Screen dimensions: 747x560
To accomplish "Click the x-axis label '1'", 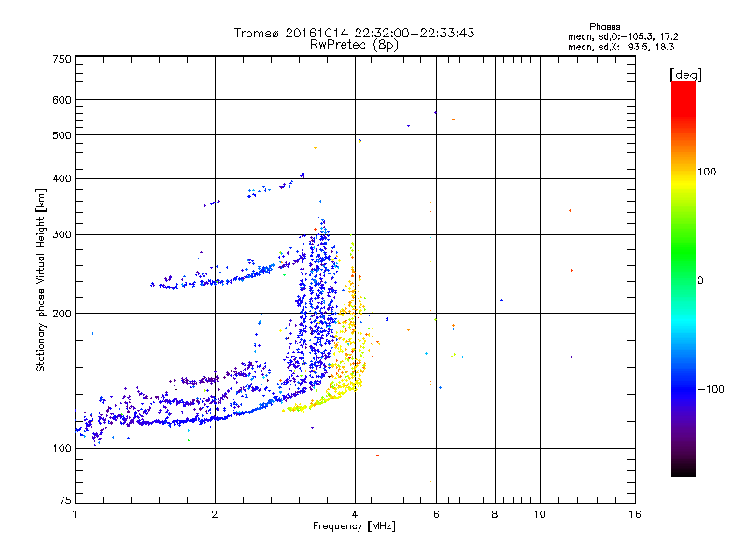I will pos(75,514).
